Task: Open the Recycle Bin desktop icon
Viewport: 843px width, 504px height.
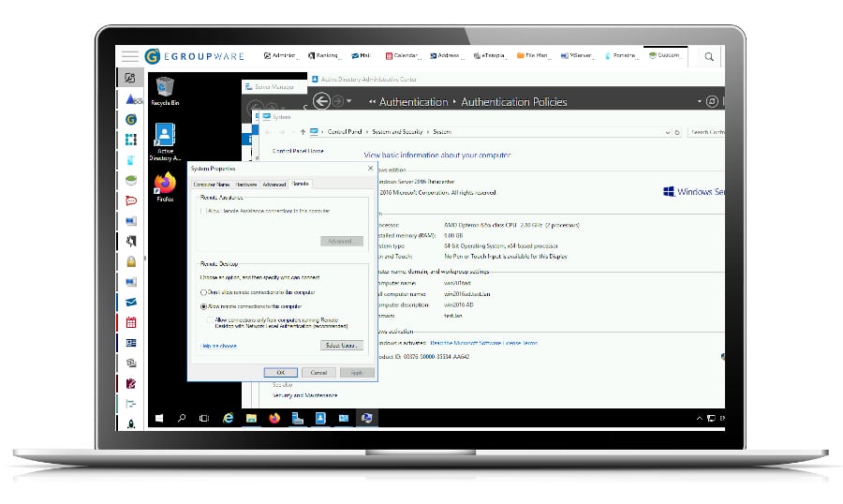Action: click(165, 92)
